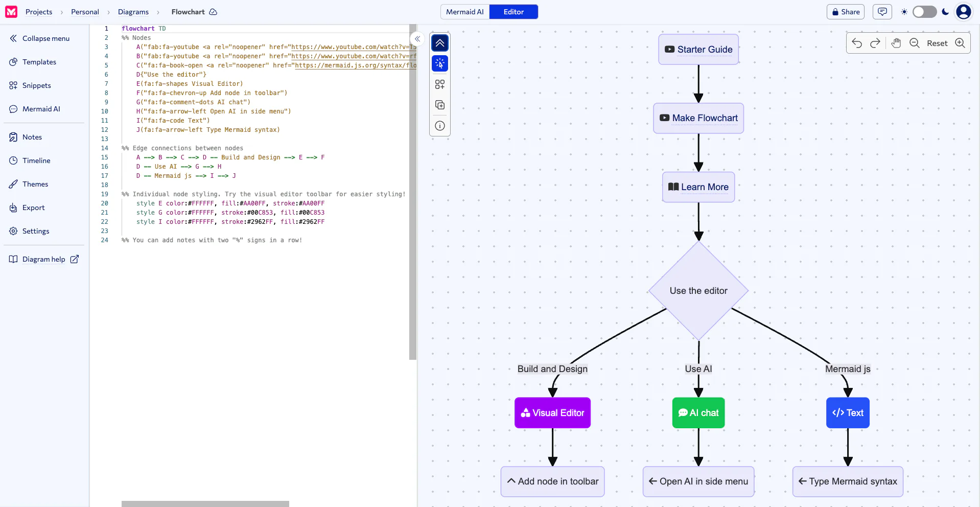The width and height of the screenshot is (980, 507).
Task: Collapse the side menu
Action: tap(40, 38)
